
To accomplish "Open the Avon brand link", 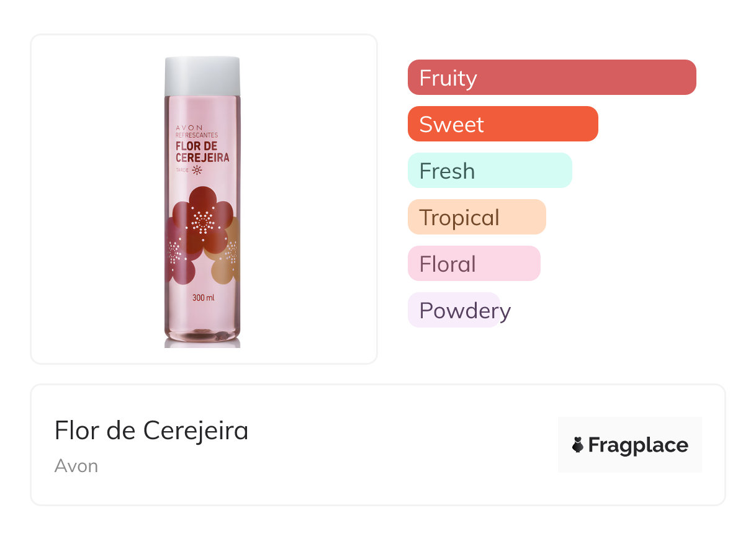I will click(x=76, y=466).
